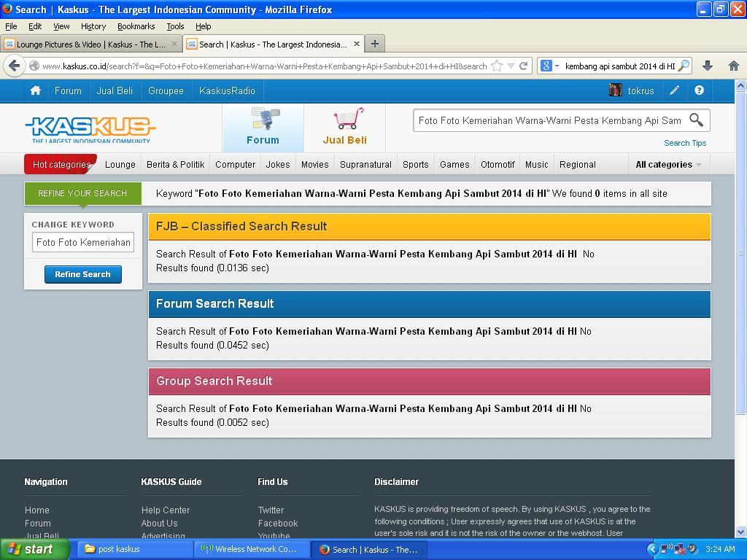Open the Games category

(x=454, y=164)
